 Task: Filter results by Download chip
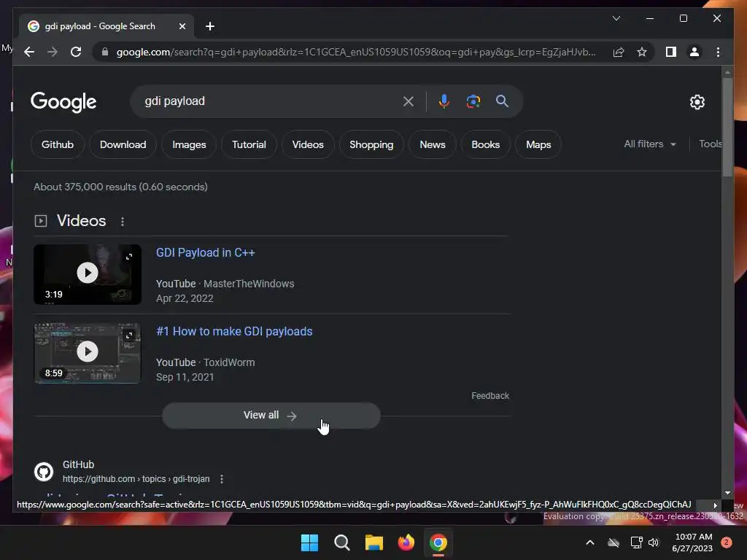pyautogui.click(x=123, y=144)
